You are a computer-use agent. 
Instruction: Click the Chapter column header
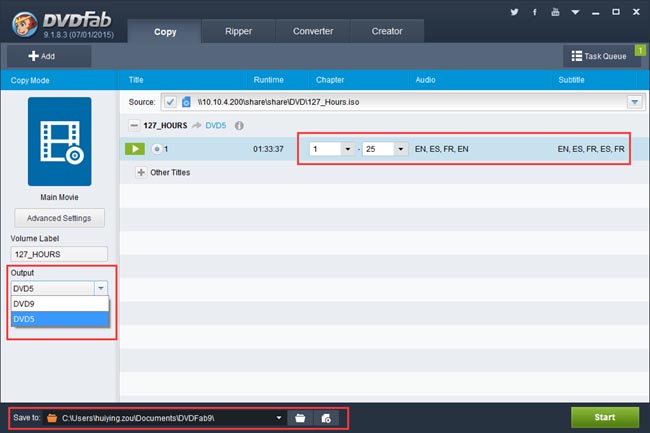pyautogui.click(x=330, y=80)
